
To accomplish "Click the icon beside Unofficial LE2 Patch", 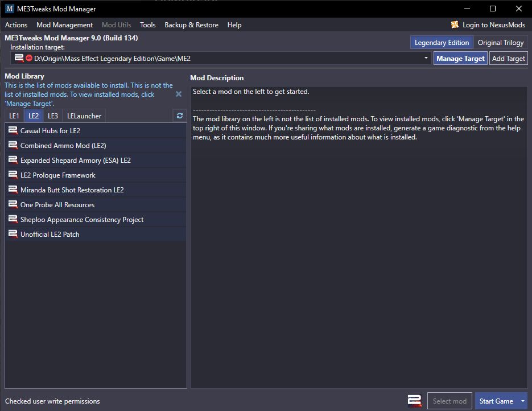I will 13,234.
